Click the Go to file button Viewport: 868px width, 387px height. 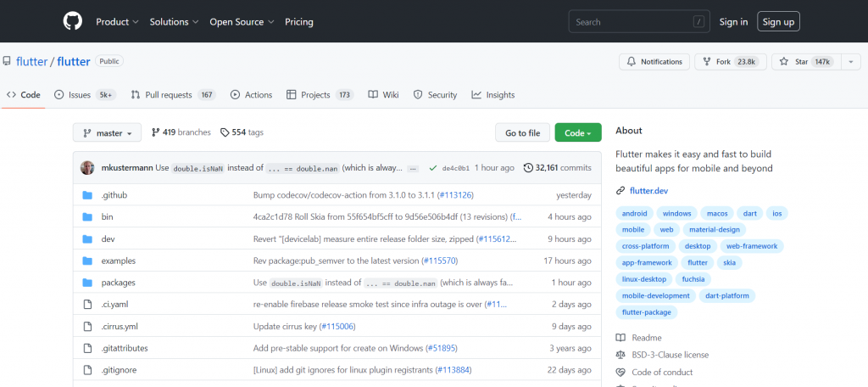point(522,133)
